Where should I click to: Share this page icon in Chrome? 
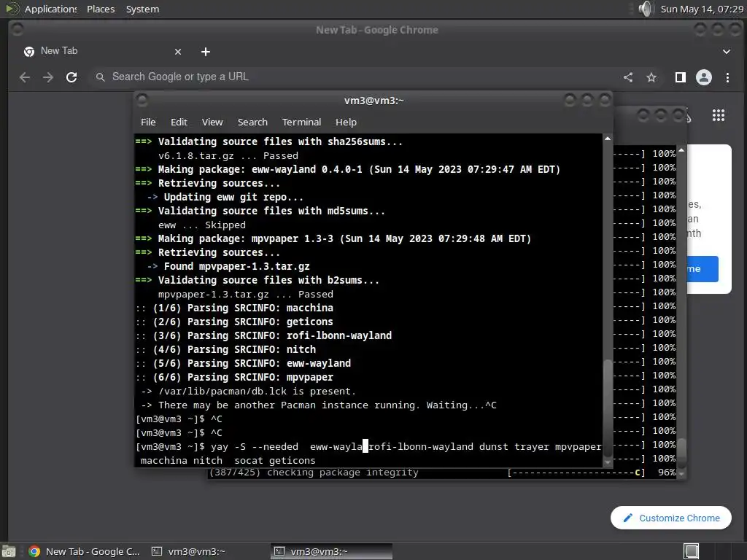coord(628,77)
